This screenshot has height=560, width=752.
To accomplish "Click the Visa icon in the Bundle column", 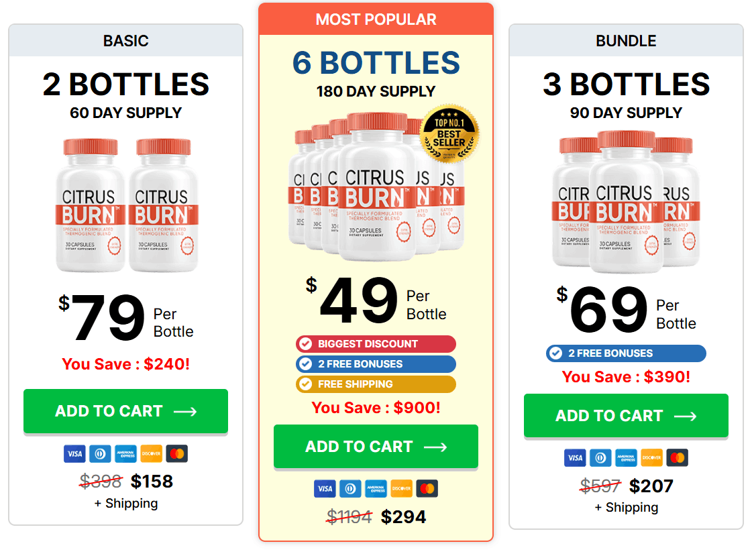I will pos(575,457).
